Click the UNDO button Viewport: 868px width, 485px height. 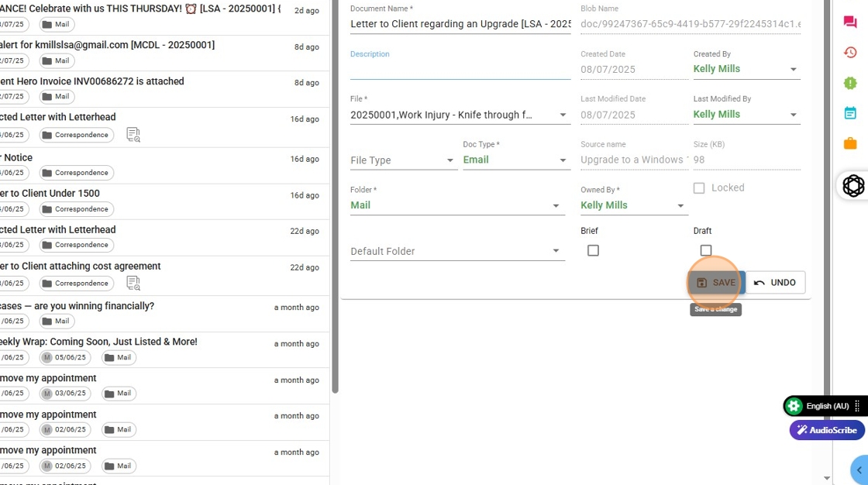[775, 283]
